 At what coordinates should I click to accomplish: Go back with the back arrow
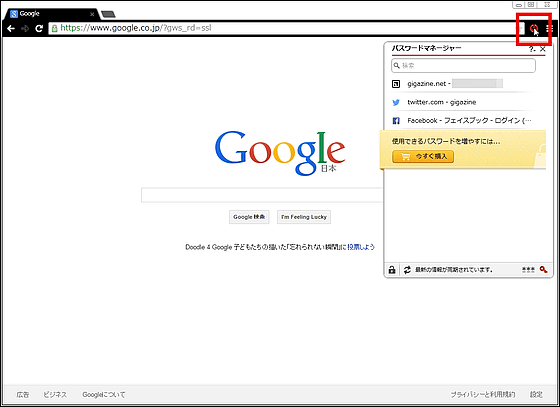[x=11, y=28]
